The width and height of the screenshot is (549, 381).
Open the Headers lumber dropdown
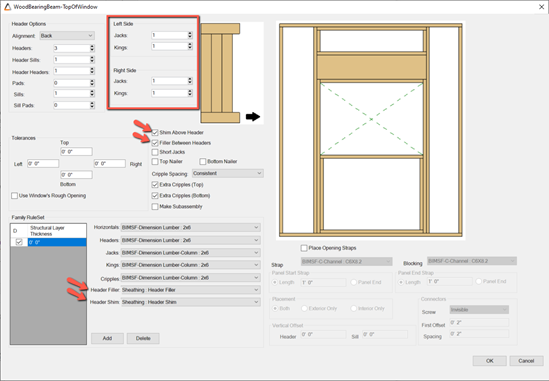click(x=190, y=240)
